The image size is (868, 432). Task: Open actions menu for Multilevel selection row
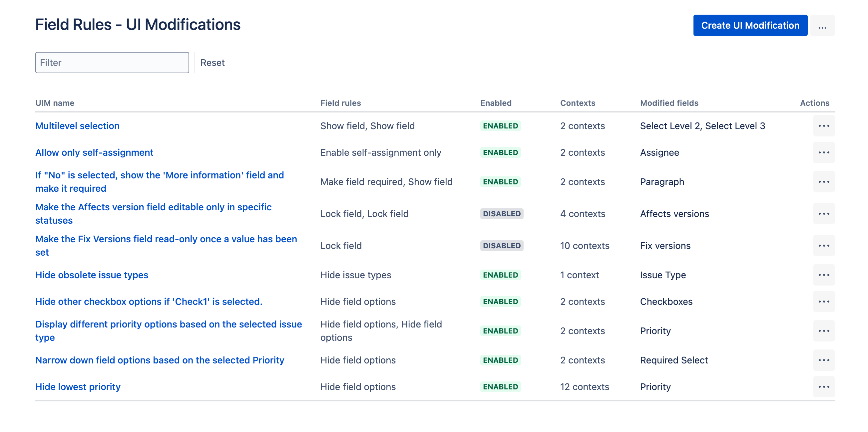pyautogui.click(x=823, y=126)
